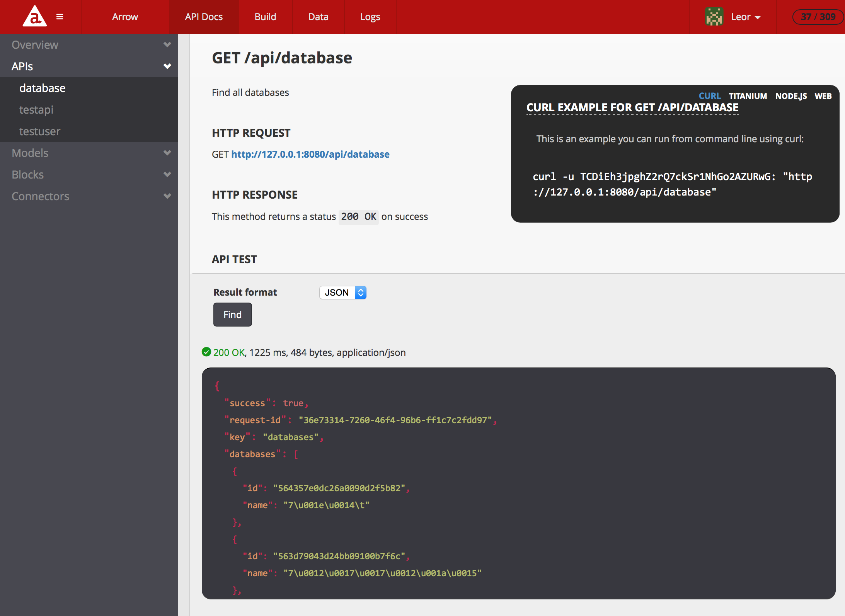845x616 pixels.
Task: Open the http://127.0.0.1:8080/api/database link
Action: tap(310, 154)
